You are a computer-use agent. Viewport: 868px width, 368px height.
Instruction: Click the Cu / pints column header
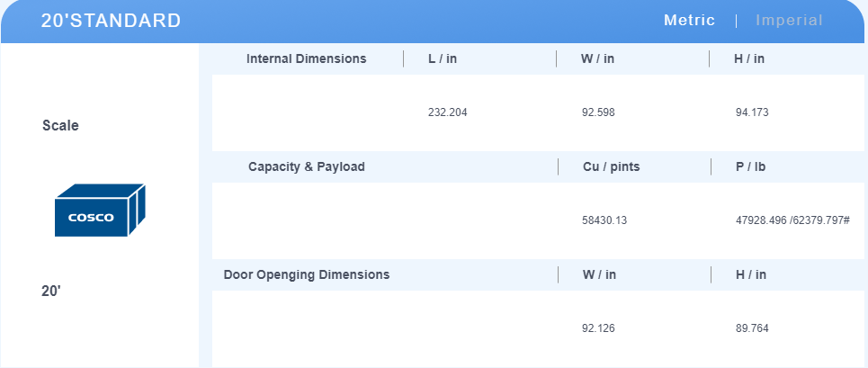point(611,166)
